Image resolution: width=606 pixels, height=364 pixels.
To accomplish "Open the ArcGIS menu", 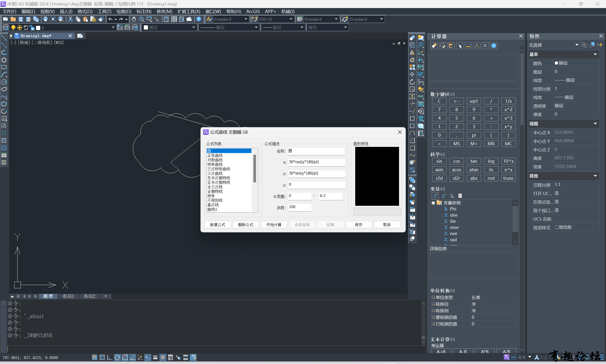I will [253, 11].
